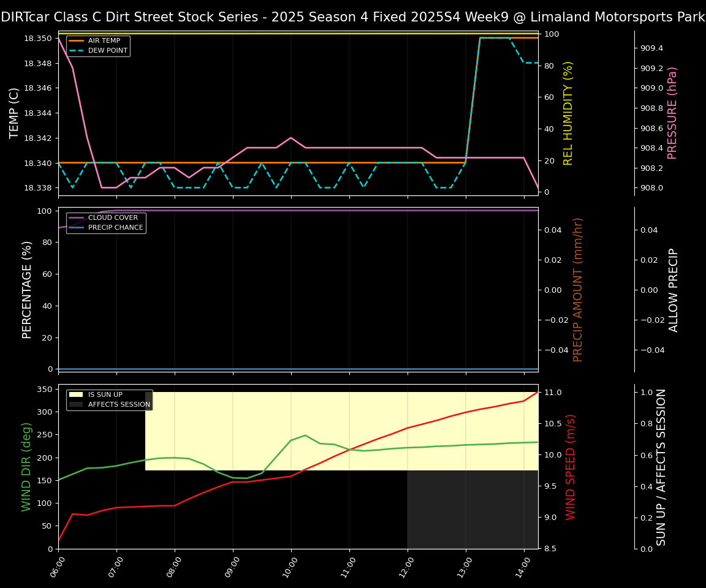The image size is (706, 588).
Task: Click the 18.350 temperature tick label
Action: 37,39
